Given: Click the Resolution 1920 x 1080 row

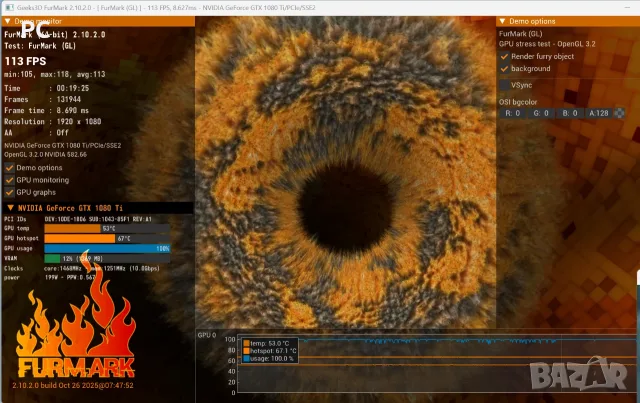Looking at the screenshot, I should coord(53,121).
